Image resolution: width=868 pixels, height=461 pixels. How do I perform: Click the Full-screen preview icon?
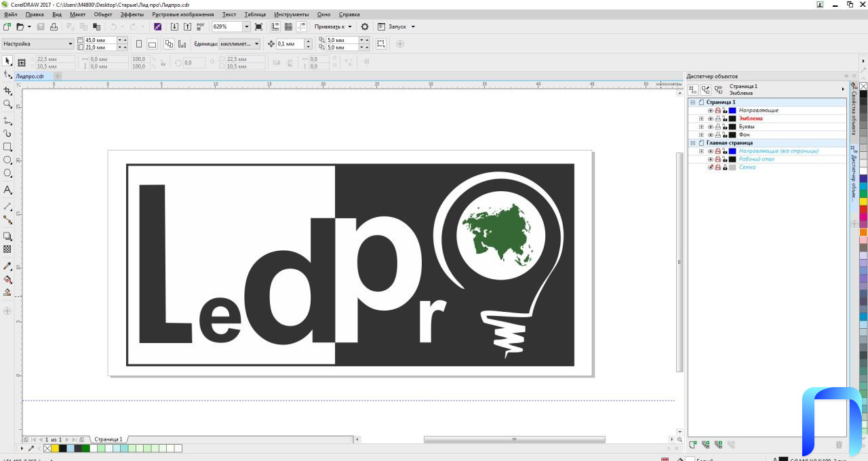tap(258, 26)
